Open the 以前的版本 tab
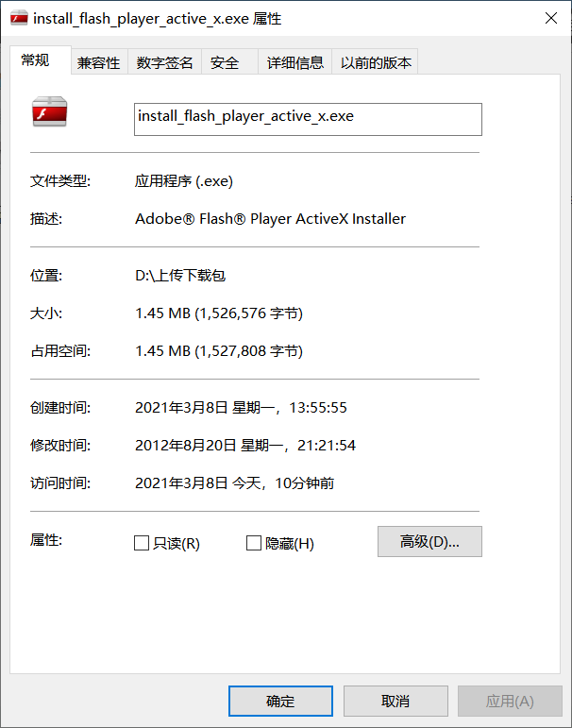This screenshot has width=572, height=728. [x=376, y=62]
